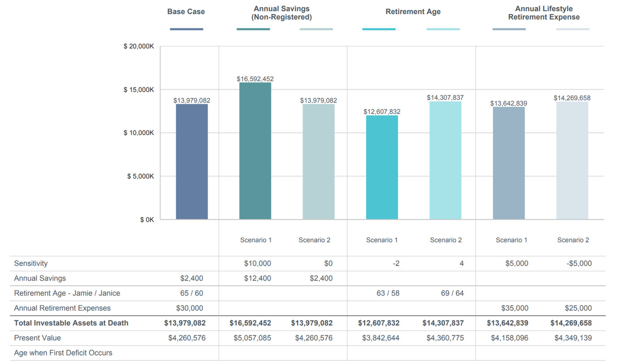Screen dimensions: 619x364
Task: Click the Base Case column header
Action: tap(186, 12)
